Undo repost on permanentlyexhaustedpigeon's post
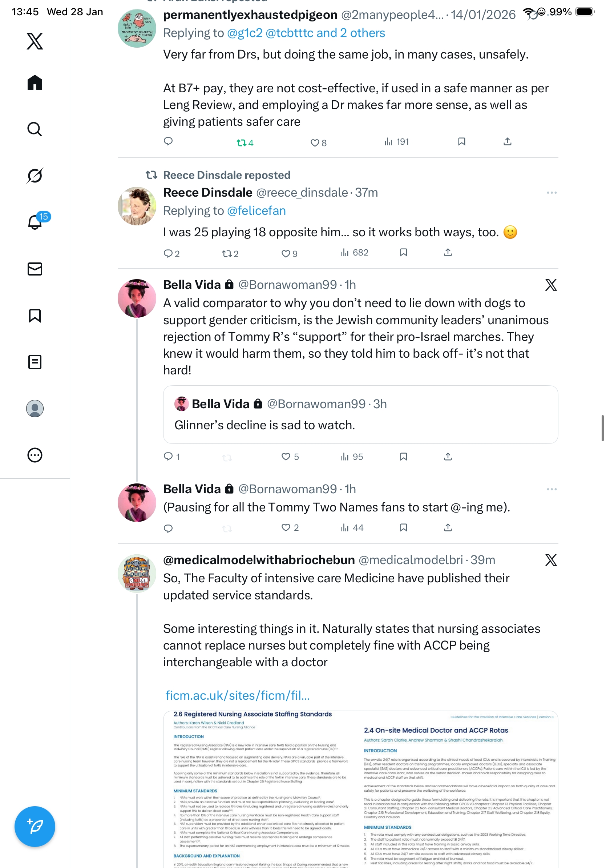The image size is (606, 868). [241, 142]
